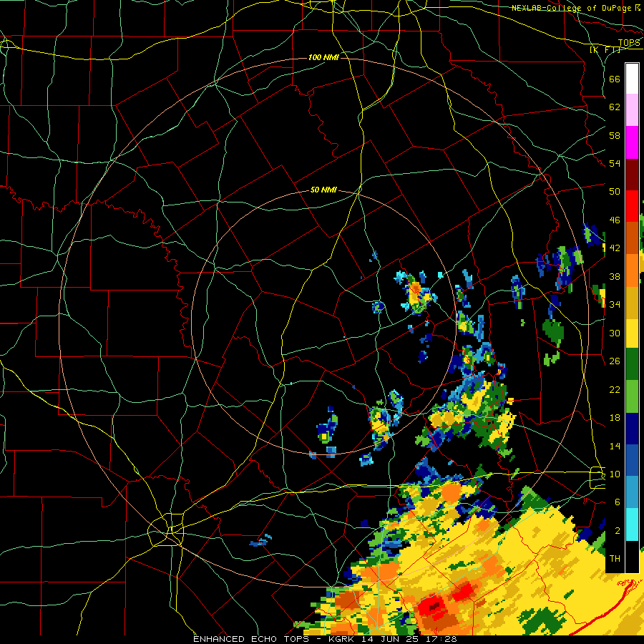Click the TH threshold label on the legend
644x644 pixels.
tap(615, 558)
